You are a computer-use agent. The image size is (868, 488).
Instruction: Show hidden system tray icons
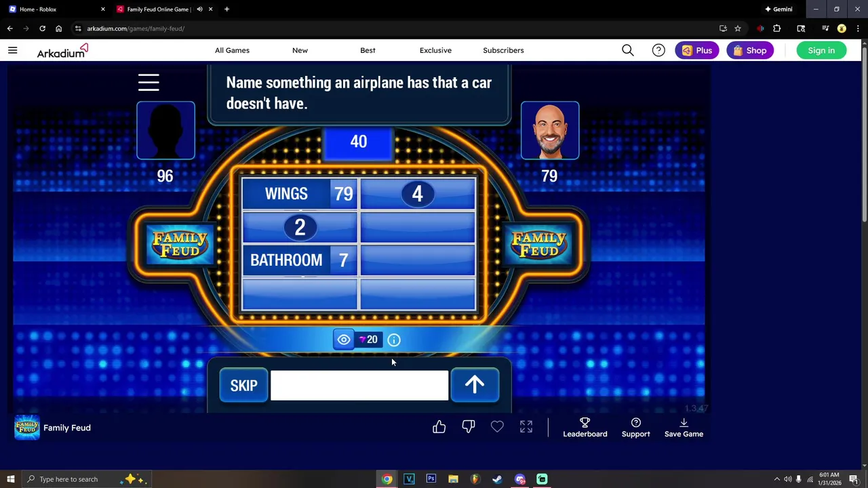pos(777,479)
